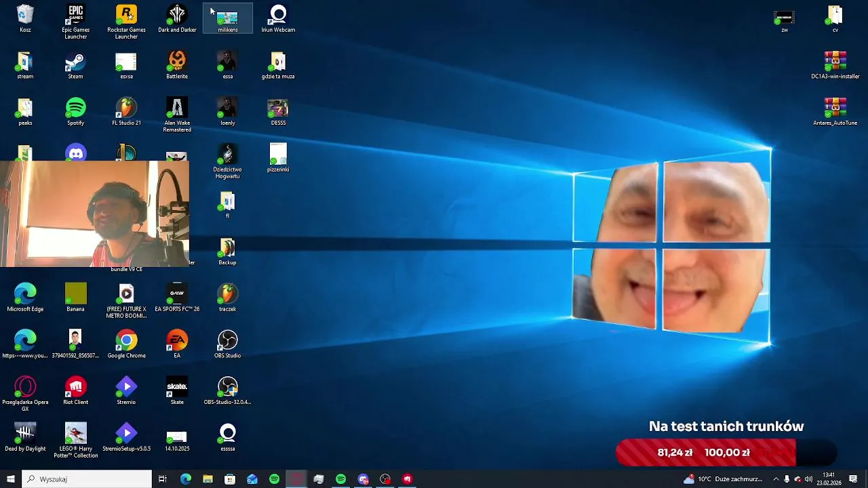Image resolution: width=868 pixels, height=488 pixels.
Task: Switch to OBS in the taskbar
Action: click(385, 479)
